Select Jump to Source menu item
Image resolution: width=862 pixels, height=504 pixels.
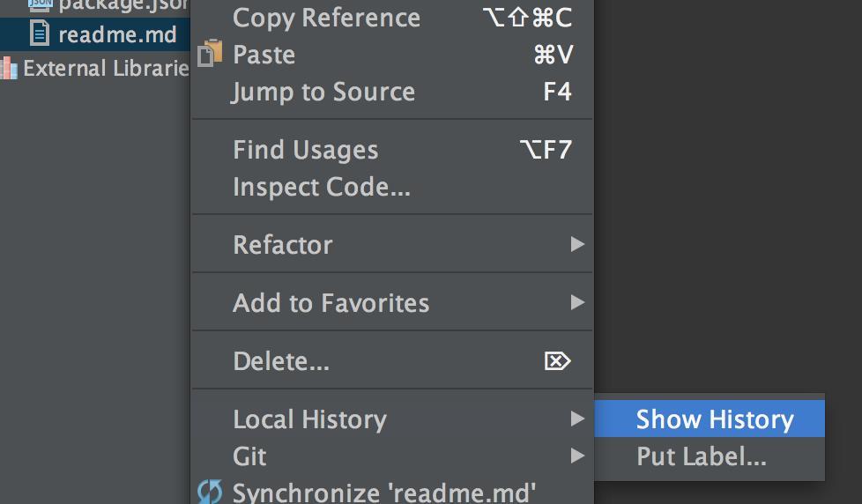click(x=323, y=92)
